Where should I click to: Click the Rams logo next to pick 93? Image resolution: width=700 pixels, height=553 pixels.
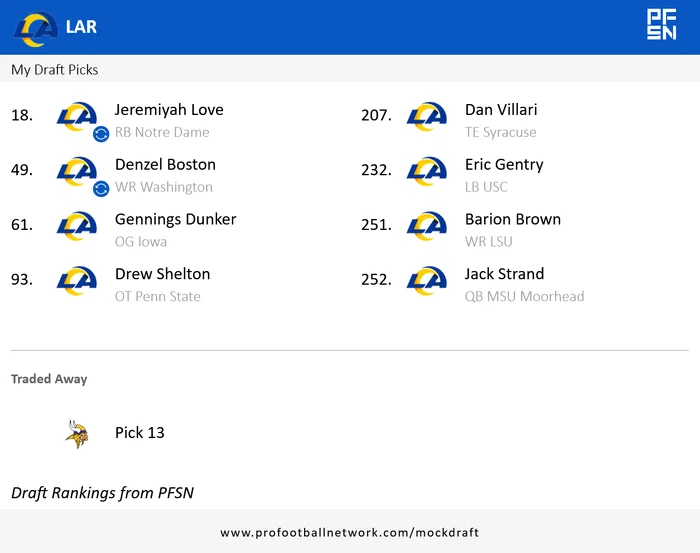[x=77, y=281]
